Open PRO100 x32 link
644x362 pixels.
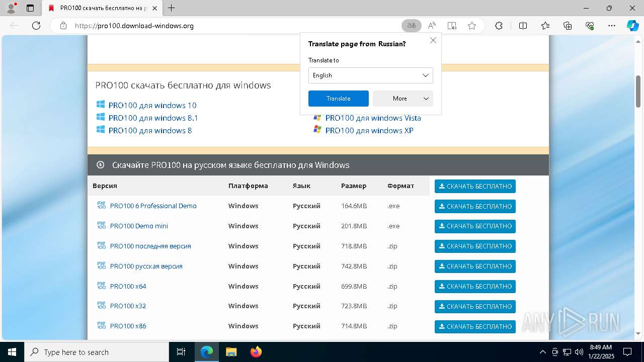[x=128, y=306]
